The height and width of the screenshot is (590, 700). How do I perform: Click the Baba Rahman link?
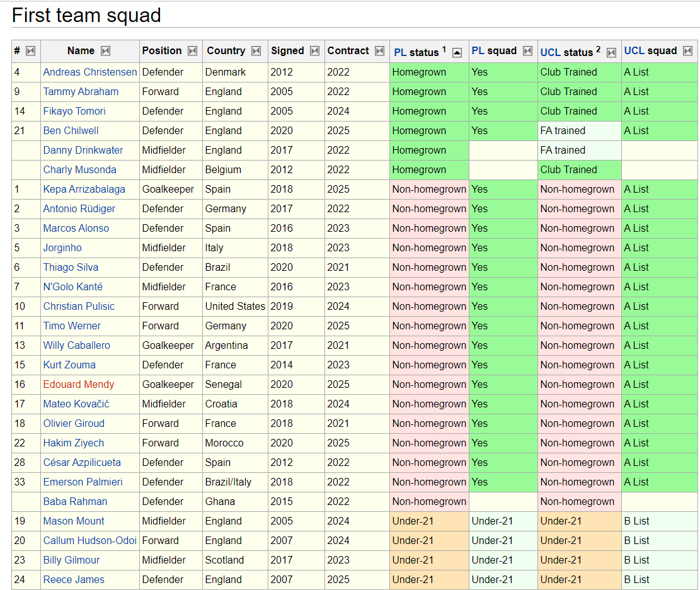point(75,502)
